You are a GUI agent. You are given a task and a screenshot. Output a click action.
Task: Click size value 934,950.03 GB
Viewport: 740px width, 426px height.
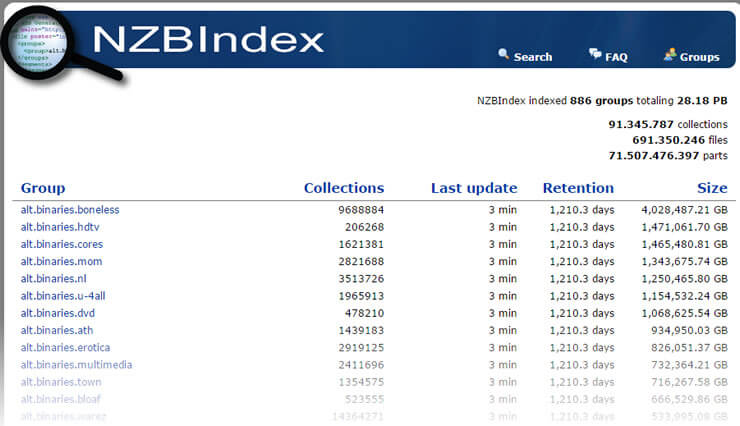click(x=689, y=330)
